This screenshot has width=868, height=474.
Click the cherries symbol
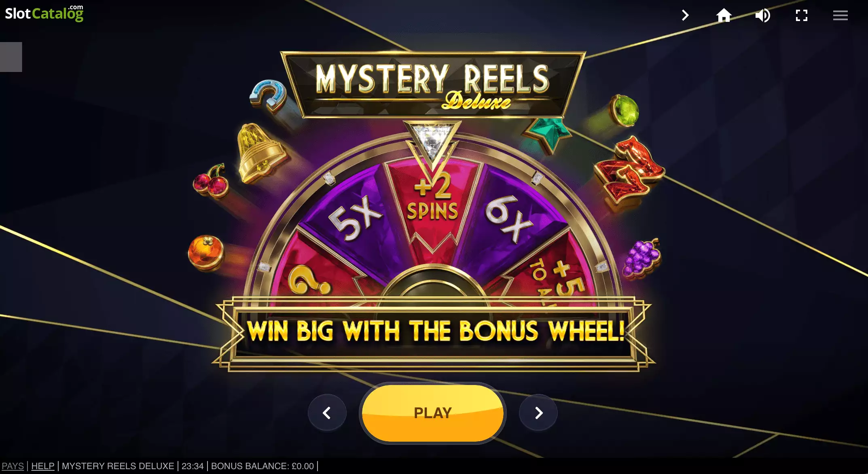click(211, 181)
